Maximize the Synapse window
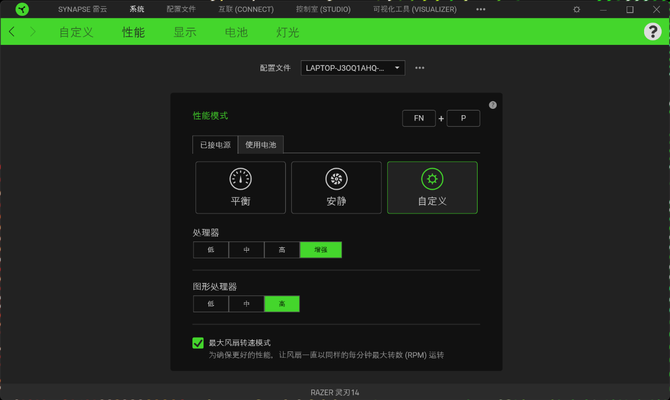 pyautogui.click(x=630, y=9)
